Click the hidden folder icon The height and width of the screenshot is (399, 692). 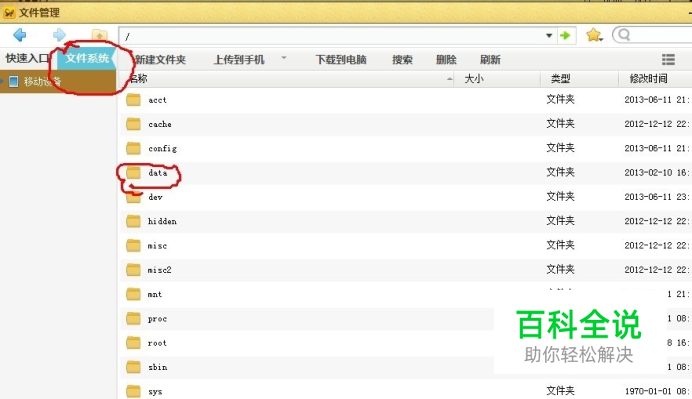(x=133, y=221)
